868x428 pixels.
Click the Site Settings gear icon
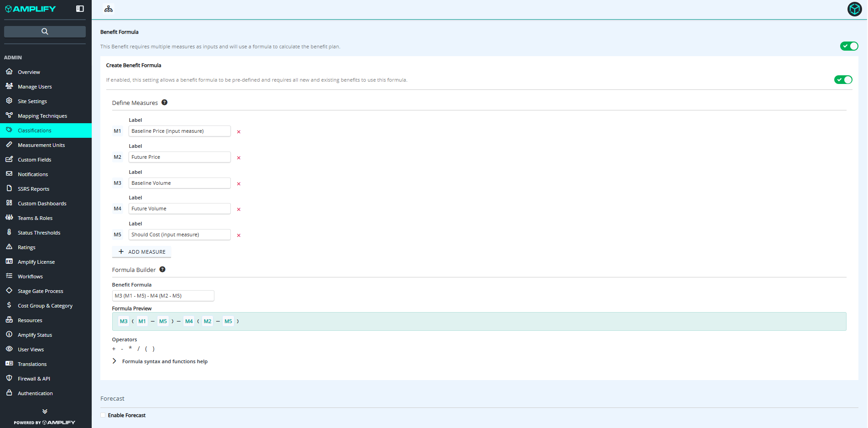pyautogui.click(x=9, y=101)
